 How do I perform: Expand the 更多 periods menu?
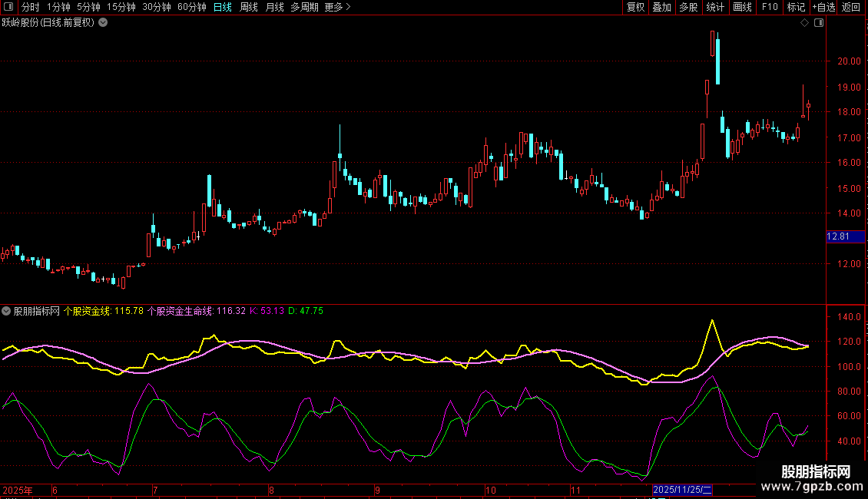click(x=337, y=7)
